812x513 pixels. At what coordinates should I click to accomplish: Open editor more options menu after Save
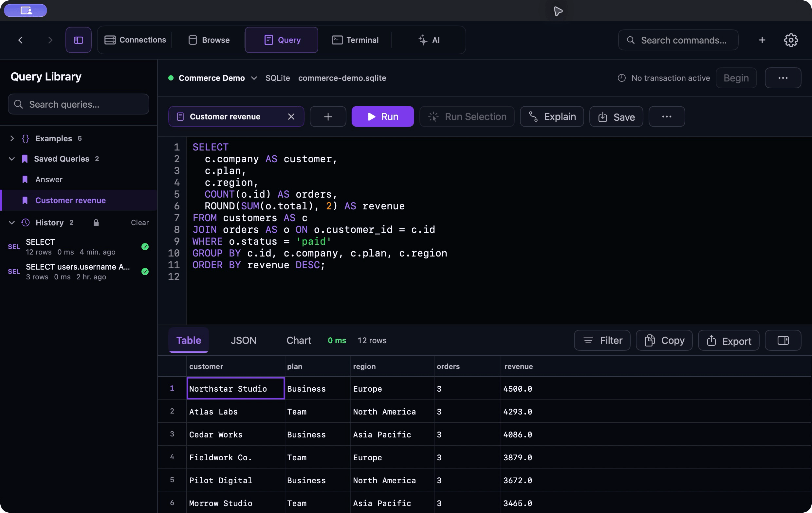coord(667,116)
